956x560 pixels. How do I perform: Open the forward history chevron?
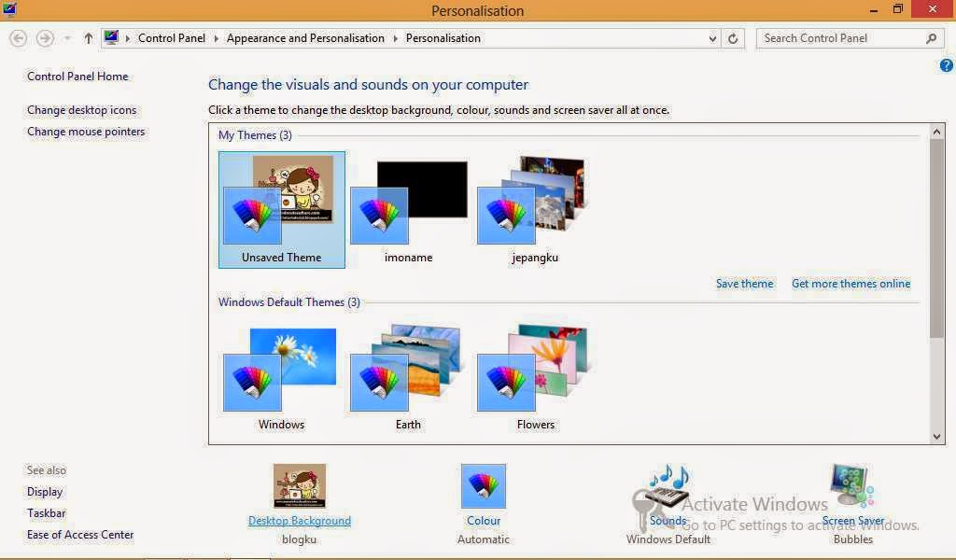click(65, 38)
